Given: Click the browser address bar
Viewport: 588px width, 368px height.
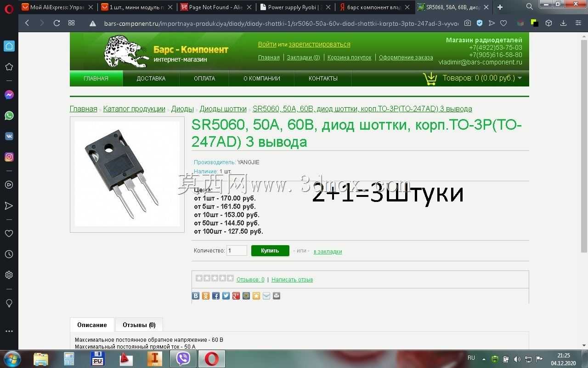Looking at the screenshot, I should click(280, 23).
